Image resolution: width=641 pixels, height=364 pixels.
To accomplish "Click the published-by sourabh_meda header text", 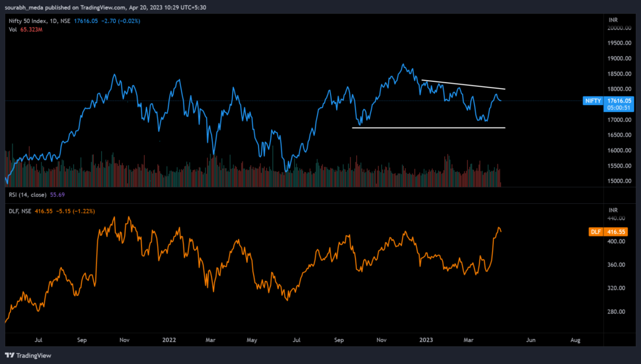I will click(x=105, y=8).
